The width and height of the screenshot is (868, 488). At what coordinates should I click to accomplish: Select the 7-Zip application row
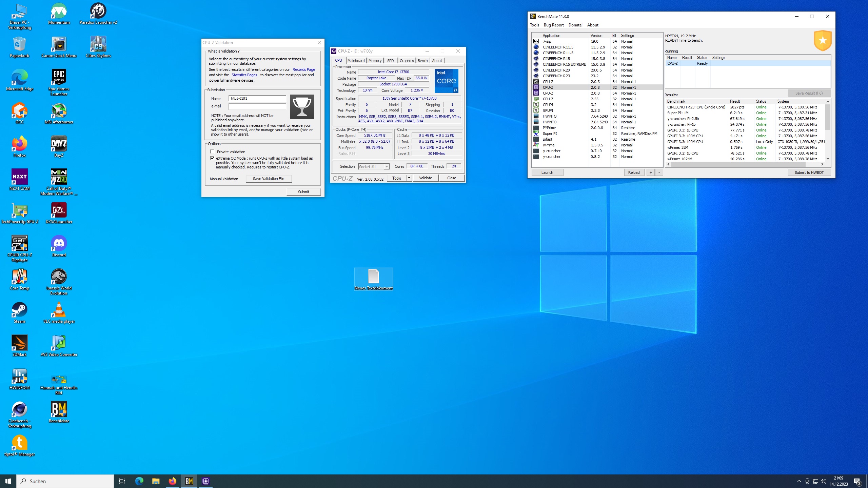click(x=597, y=41)
